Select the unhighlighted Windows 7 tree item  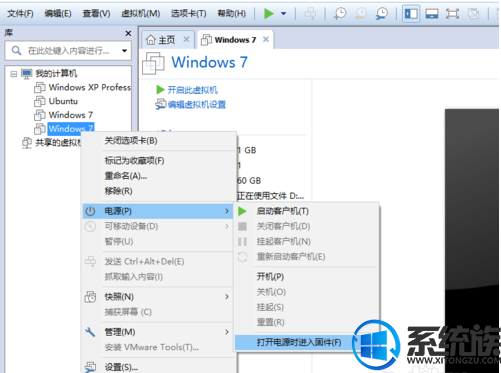[71, 115]
